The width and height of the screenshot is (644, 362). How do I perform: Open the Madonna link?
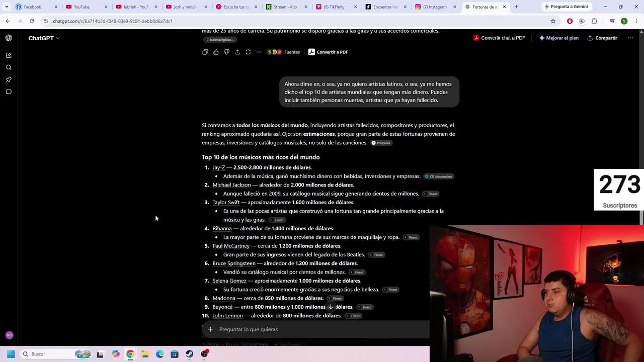tap(224, 298)
